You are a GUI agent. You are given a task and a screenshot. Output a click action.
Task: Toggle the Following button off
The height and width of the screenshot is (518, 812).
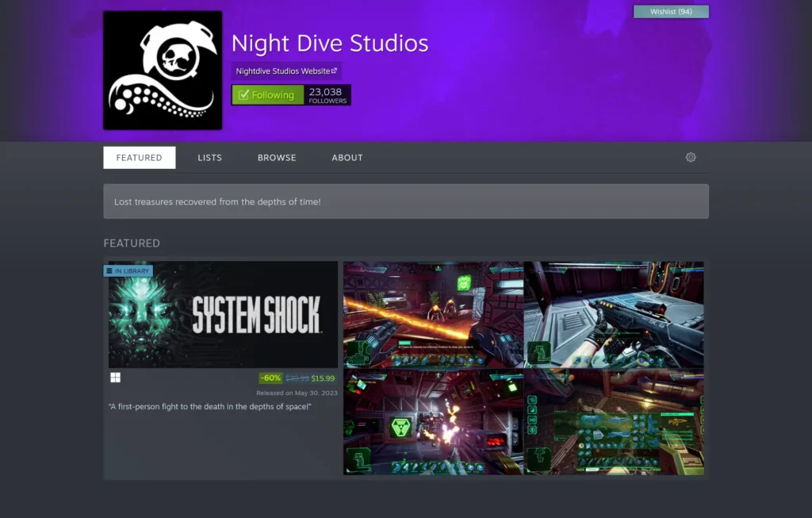(268, 94)
